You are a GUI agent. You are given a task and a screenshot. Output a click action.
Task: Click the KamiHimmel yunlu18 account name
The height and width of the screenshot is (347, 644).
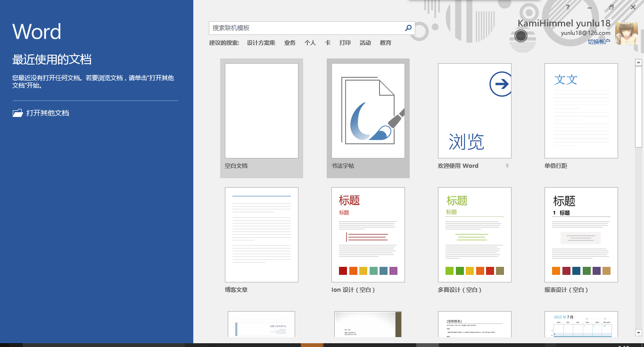coord(564,23)
